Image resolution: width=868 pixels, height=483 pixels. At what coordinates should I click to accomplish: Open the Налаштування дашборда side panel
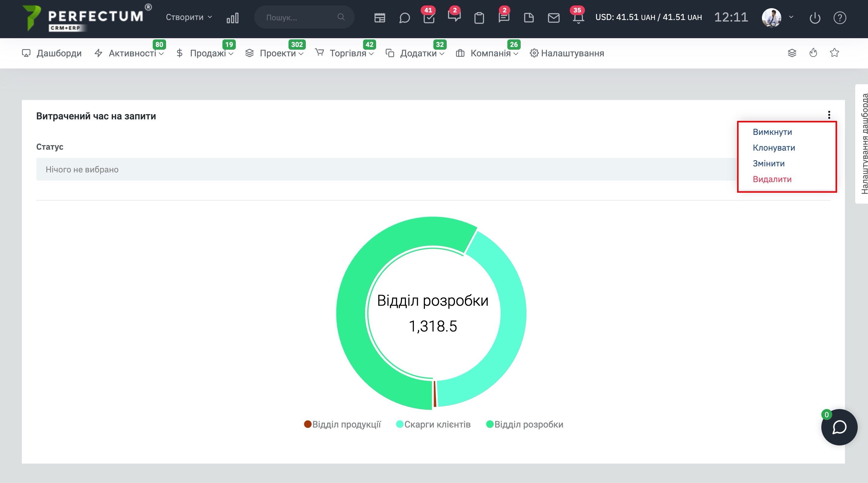(863, 144)
